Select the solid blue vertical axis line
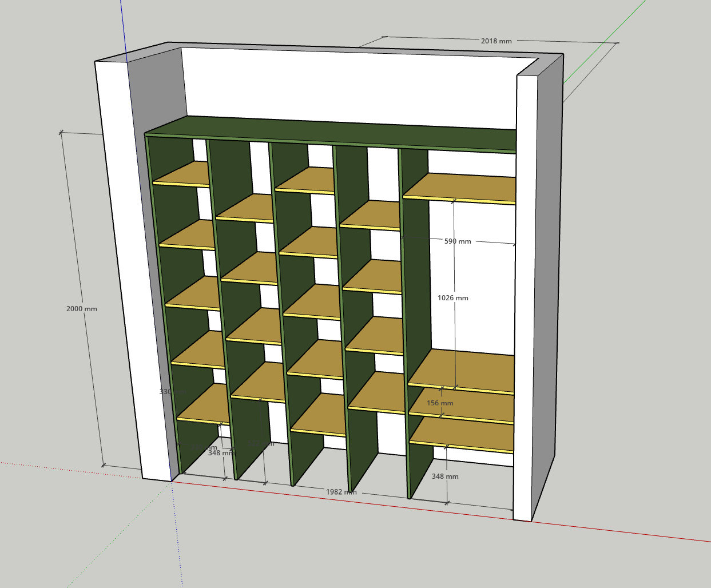 (124, 29)
